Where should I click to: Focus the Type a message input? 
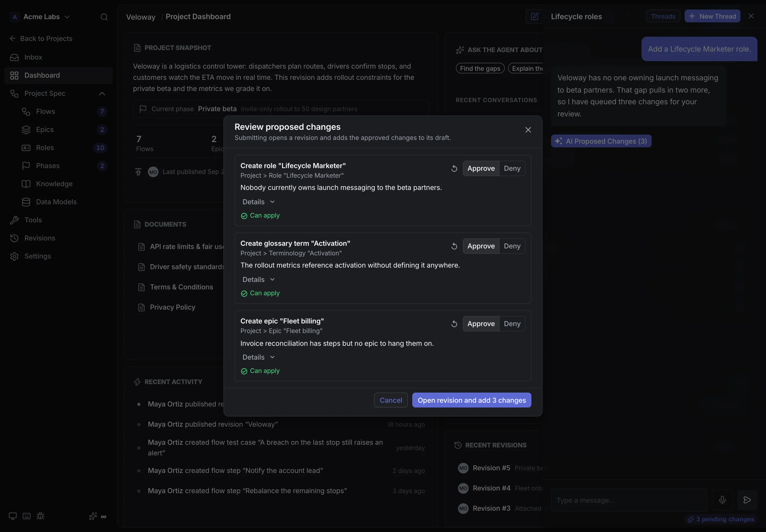point(629,500)
